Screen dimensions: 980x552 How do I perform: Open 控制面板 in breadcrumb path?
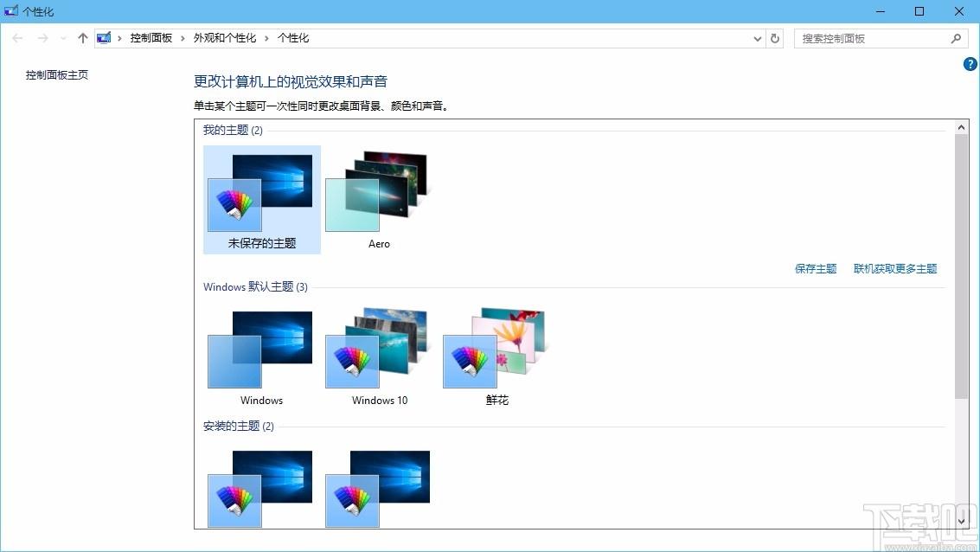pyautogui.click(x=151, y=38)
